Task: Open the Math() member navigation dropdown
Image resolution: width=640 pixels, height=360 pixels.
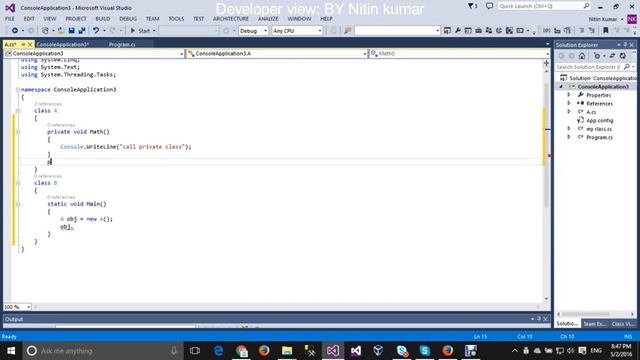Action: pyautogui.click(x=460, y=53)
